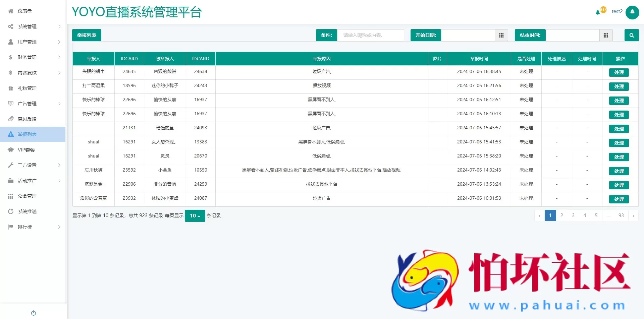The image size is (644, 319).
Task: Select 意见反馈 in the sidebar
Action: (x=27, y=119)
